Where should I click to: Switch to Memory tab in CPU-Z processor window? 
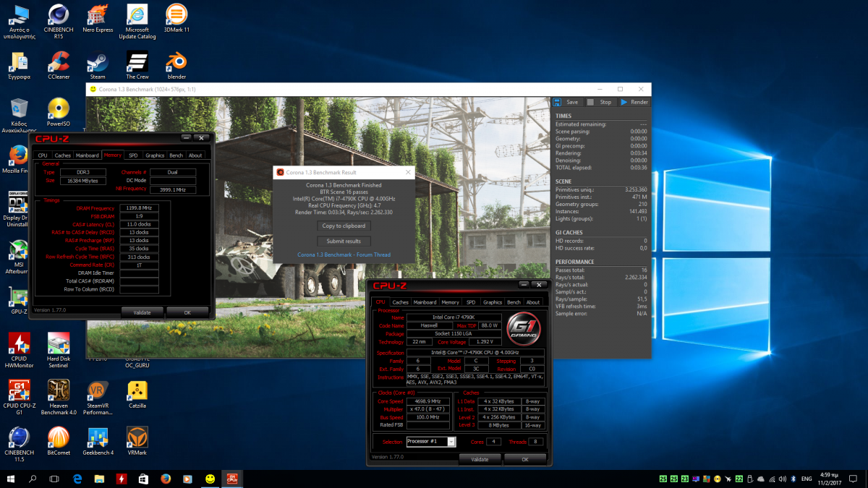point(451,302)
